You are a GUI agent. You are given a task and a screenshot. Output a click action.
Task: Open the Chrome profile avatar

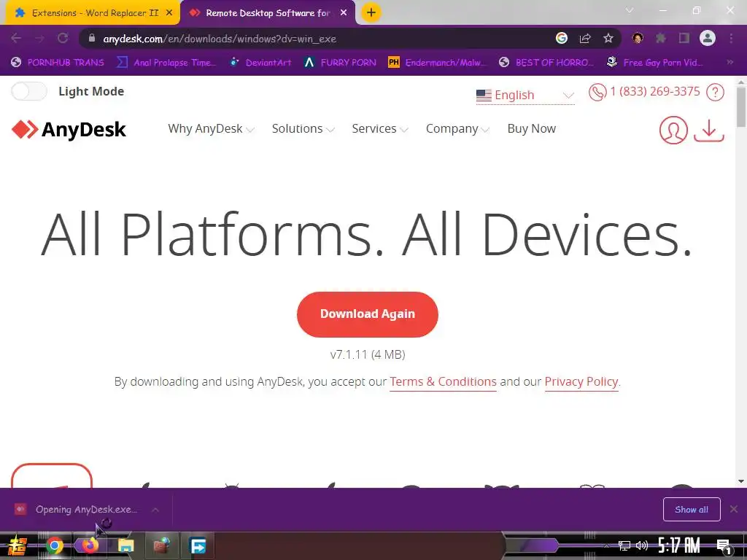708,38
